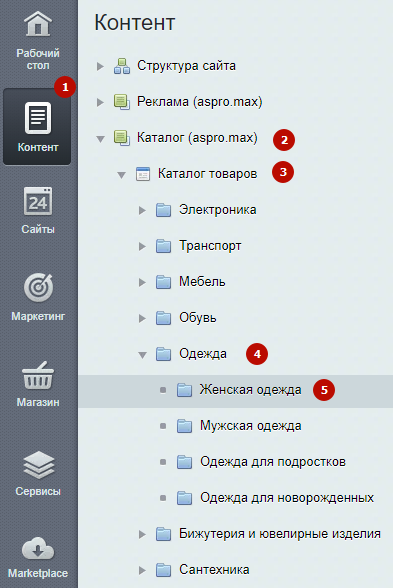Switch to Контент label in sidebar
Screen dimensions: 393x588
pyautogui.click(x=38, y=147)
